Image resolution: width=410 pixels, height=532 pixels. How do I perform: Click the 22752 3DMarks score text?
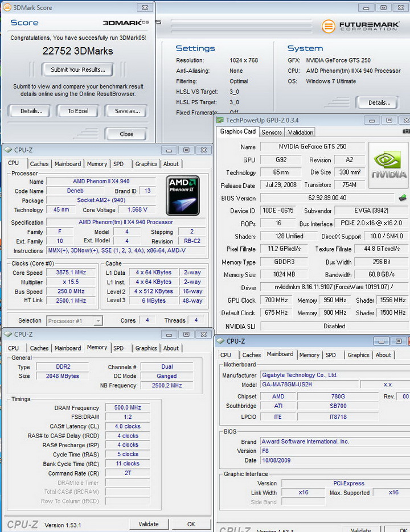pos(77,51)
